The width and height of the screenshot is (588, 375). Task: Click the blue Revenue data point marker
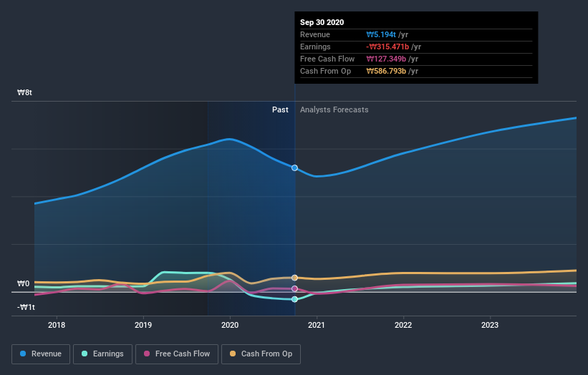tap(295, 168)
